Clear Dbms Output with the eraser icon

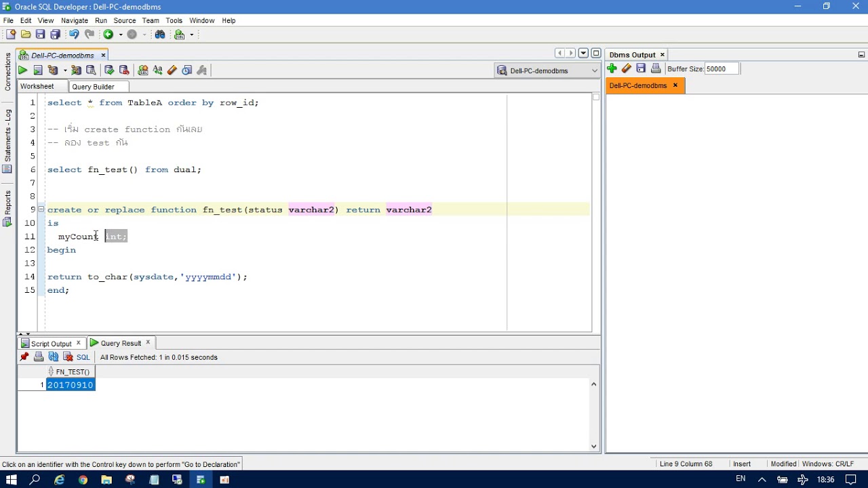627,68
